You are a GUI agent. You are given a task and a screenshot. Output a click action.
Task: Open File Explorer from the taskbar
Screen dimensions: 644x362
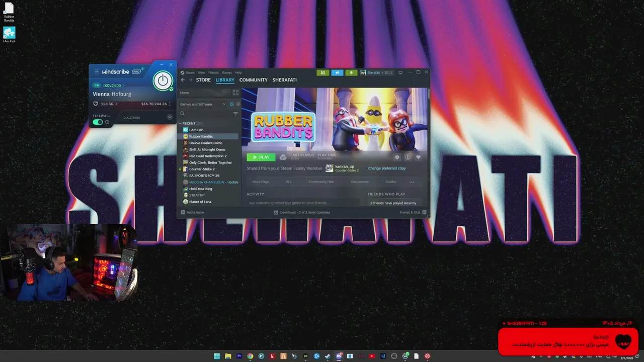228,356
